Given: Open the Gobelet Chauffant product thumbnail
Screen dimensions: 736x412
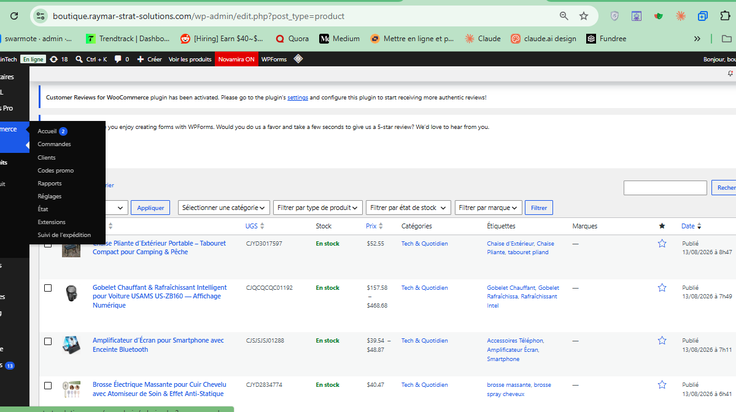Looking at the screenshot, I should pyautogui.click(x=71, y=293).
